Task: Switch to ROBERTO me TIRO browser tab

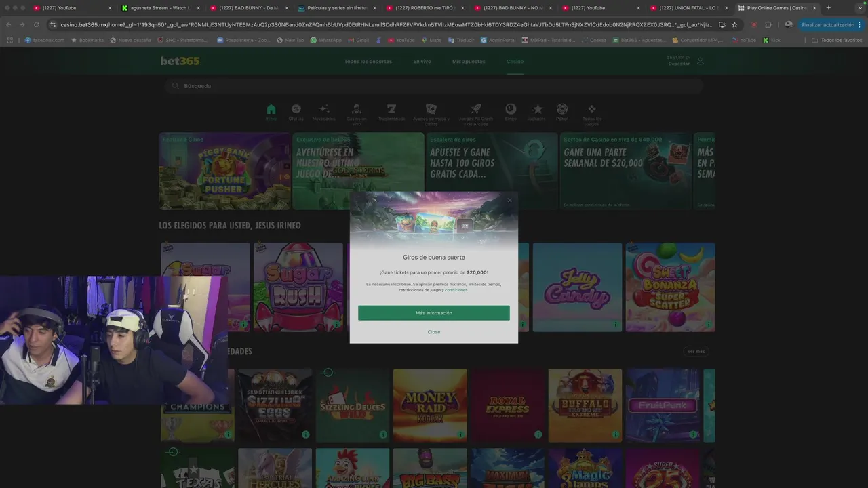Action: click(425, 8)
